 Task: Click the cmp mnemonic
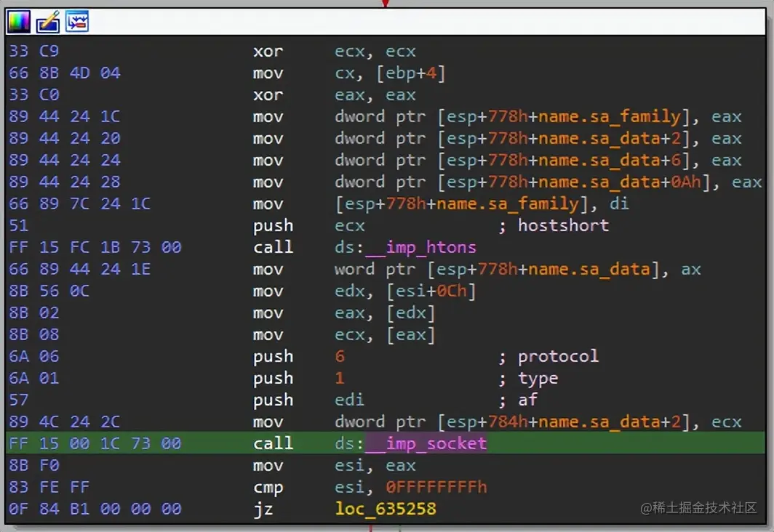(x=268, y=488)
